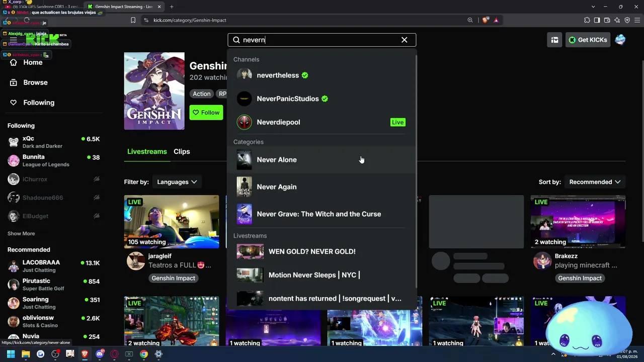Open the Genshin Impact category cover image

tap(154, 91)
